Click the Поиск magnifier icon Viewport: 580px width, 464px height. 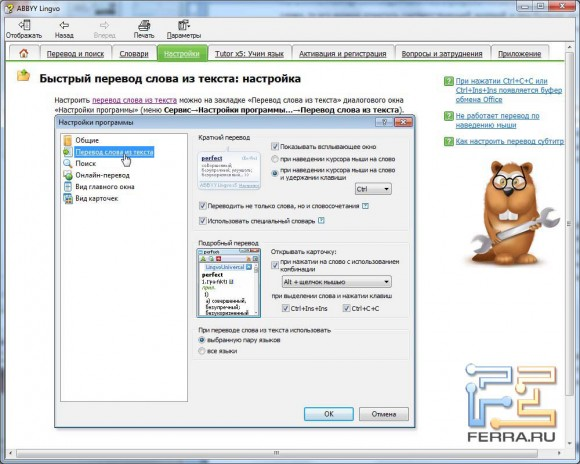point(67,163)
